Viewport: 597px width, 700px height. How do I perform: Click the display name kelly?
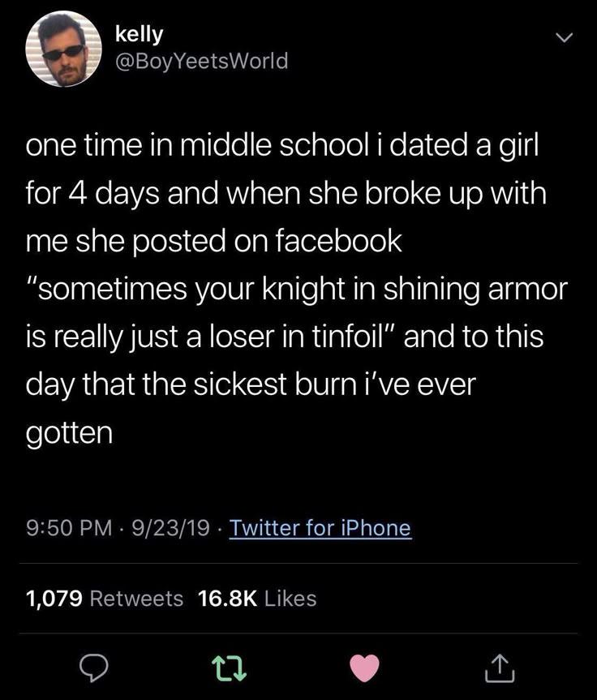(140, 34)
